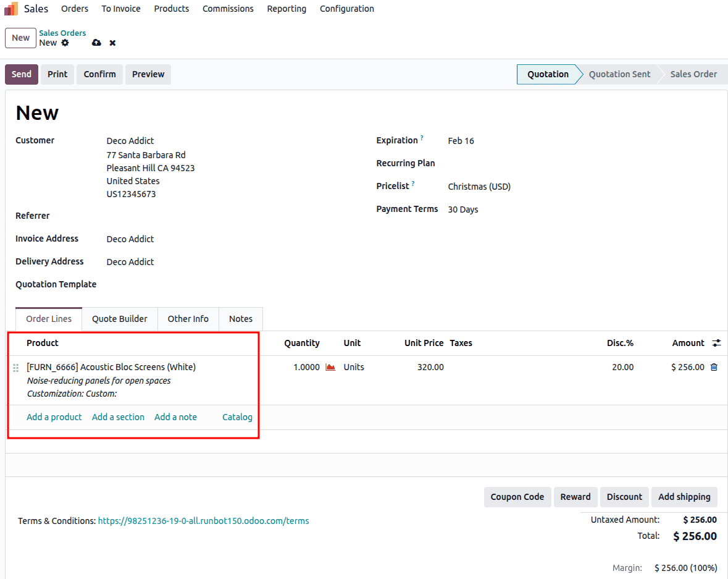Open the Other Info tab
728x579 pixels.
188,319
